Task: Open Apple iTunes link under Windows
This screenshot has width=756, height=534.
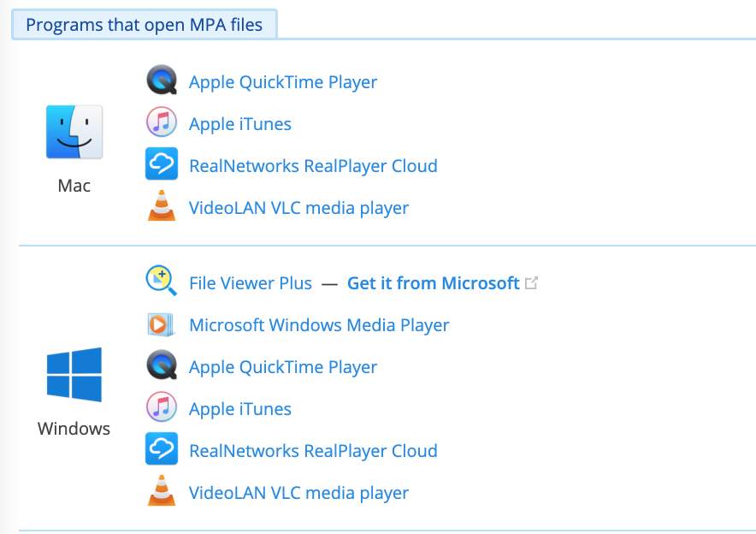Action: coord(240,409)
